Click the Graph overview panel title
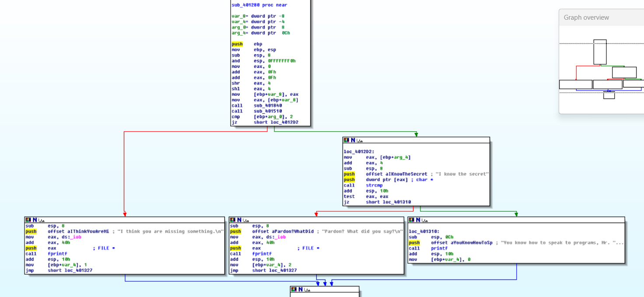This screenshot has height=297, width=644. click(586, 17)
